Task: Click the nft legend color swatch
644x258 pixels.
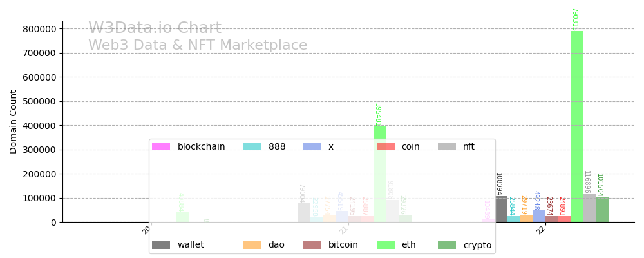Action: click(x=447, y=147)
